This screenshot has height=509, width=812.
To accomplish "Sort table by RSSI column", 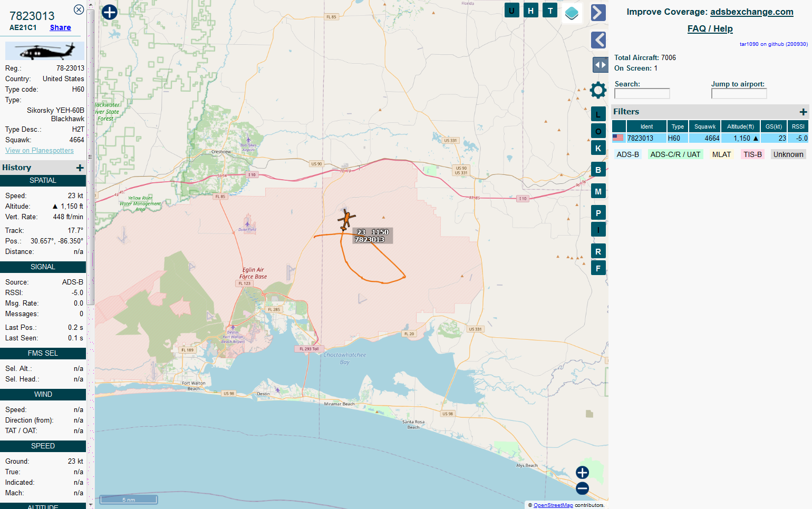I will click(x=798, y=126).
